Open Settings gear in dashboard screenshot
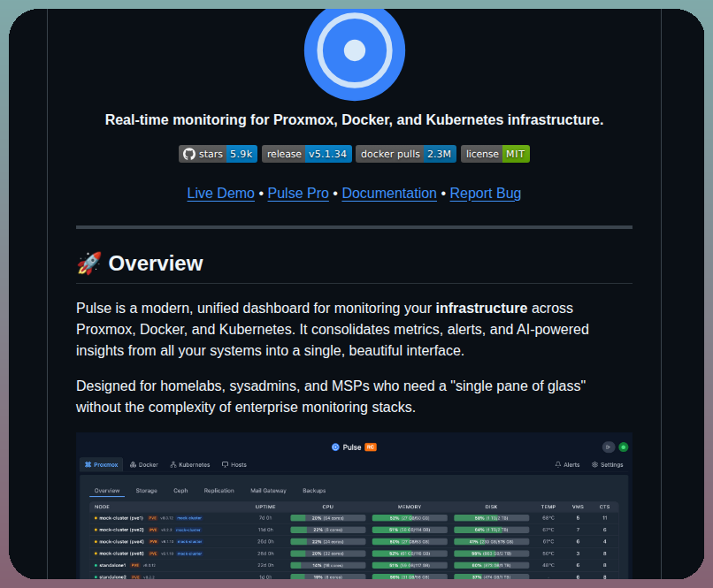713x588 pixels. click(607, 465)
